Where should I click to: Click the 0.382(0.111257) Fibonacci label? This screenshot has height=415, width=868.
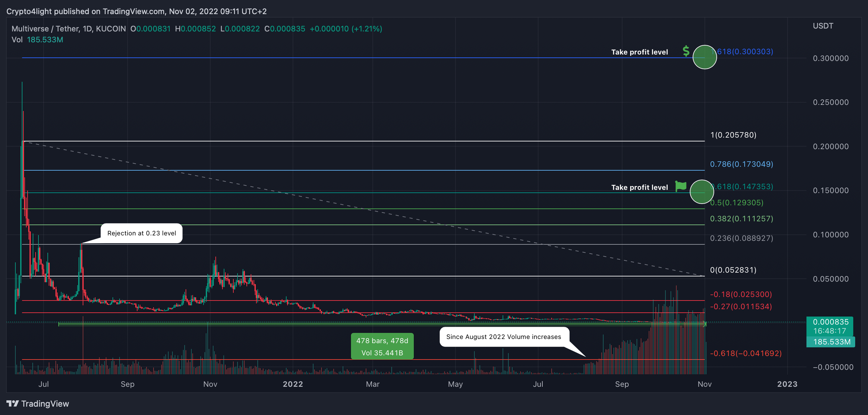[742, 218]
